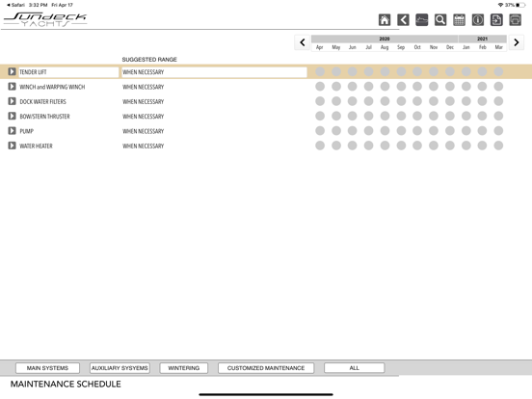Toggle DOCK WATER FILTERS Mar dot
Image resolution: width=532 pixels, height=399 pixels.
click(x=498, y=101)
